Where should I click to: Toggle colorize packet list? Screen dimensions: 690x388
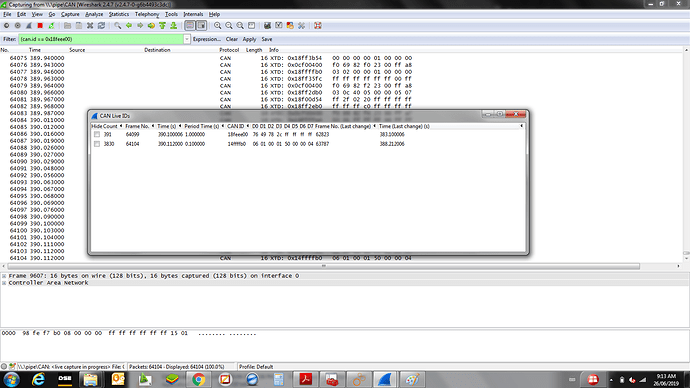pos(190,26)
